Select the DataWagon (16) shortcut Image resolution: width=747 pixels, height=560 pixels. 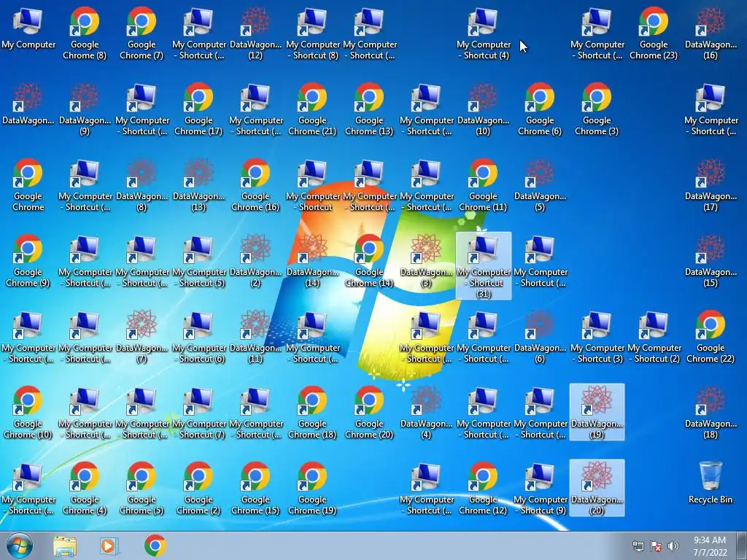[x=711, y=34]
